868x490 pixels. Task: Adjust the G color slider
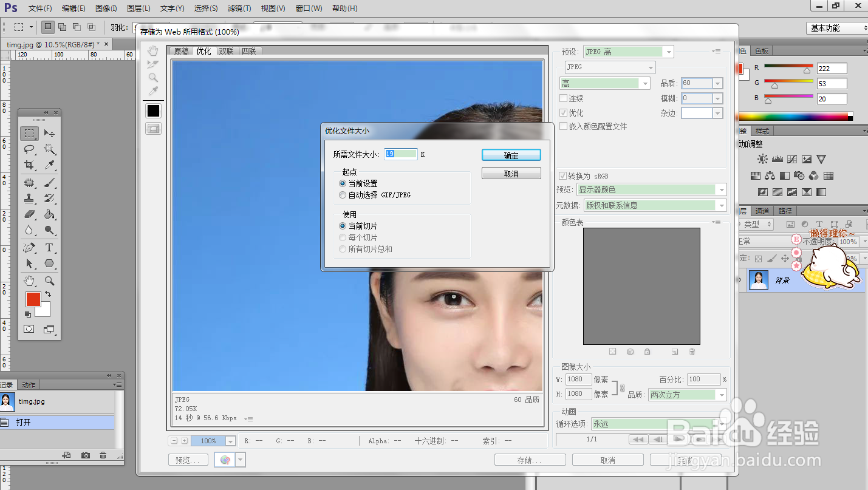(x=774, y=86)
